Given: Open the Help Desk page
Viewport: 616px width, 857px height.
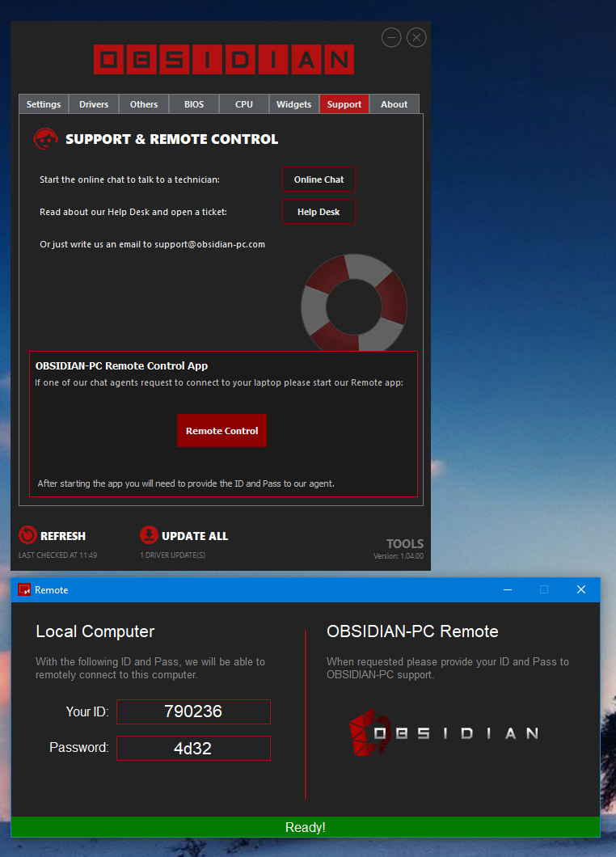Looking at the screenshot, I should [x=319, y=212].
